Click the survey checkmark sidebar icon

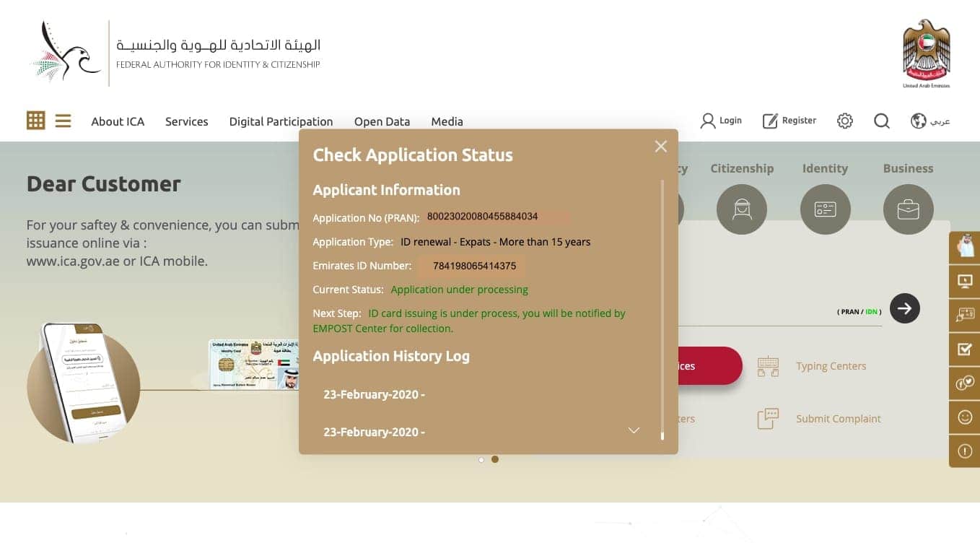coord(965,349)
